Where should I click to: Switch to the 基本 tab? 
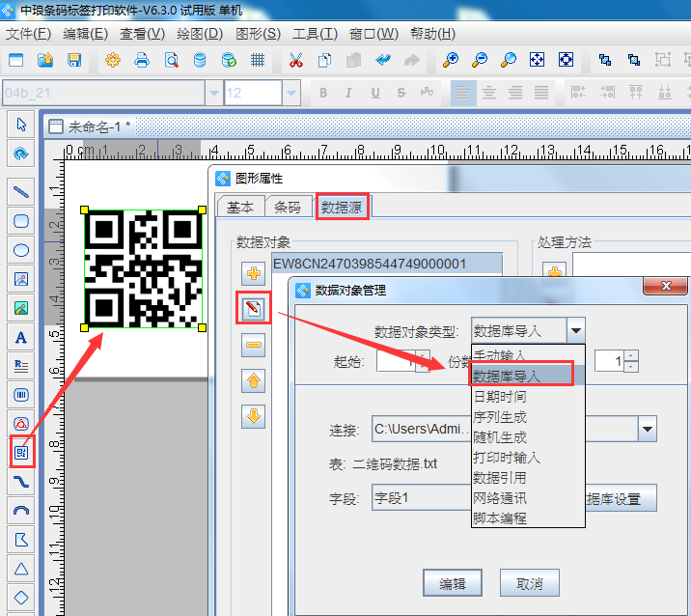click(240, 207)
